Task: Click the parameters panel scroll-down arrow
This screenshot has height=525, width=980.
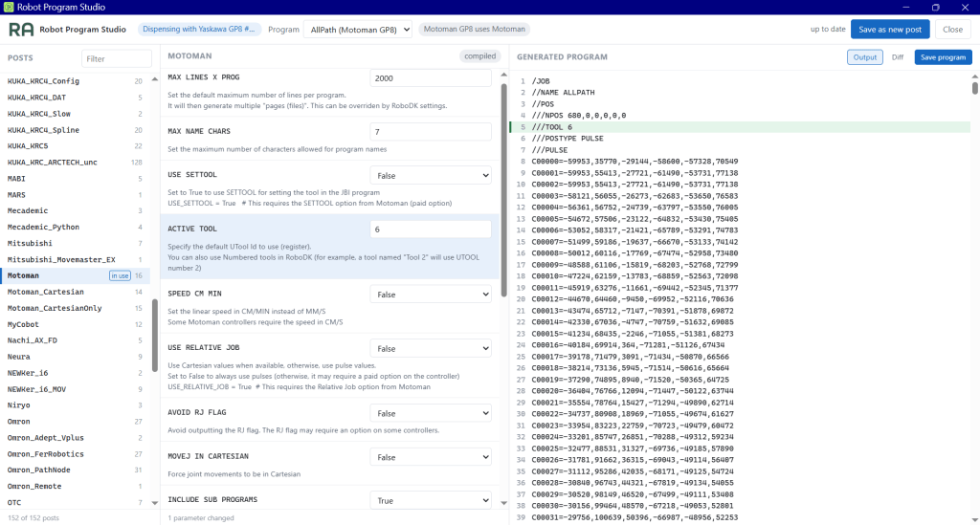Action: point(503,503)
